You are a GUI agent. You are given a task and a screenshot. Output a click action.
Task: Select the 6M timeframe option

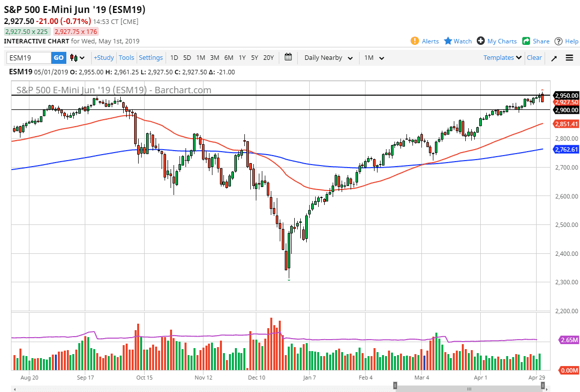(228, 57)
